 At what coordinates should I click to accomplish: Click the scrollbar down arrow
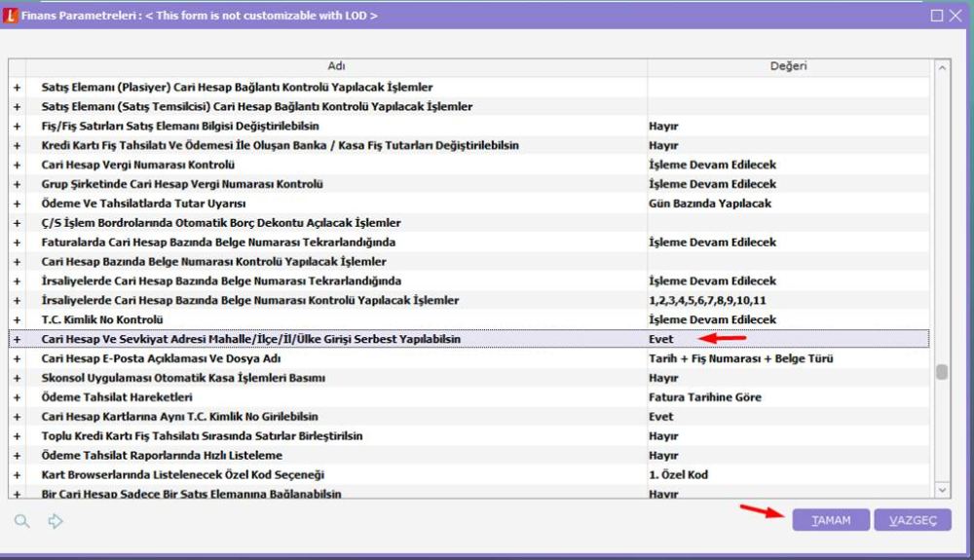tap(942, 490)
